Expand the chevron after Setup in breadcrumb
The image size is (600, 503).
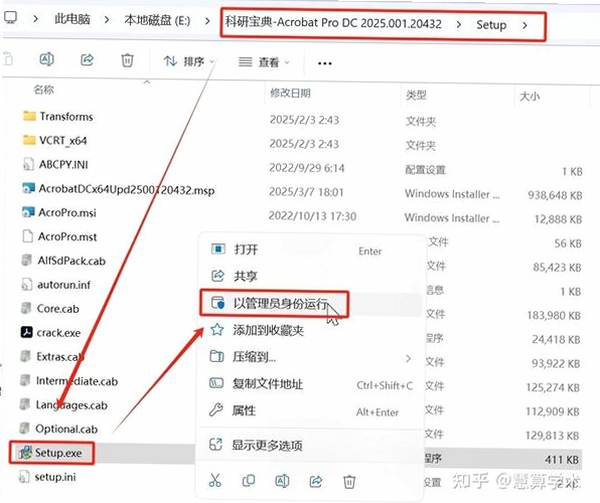(x=525, y=26)
